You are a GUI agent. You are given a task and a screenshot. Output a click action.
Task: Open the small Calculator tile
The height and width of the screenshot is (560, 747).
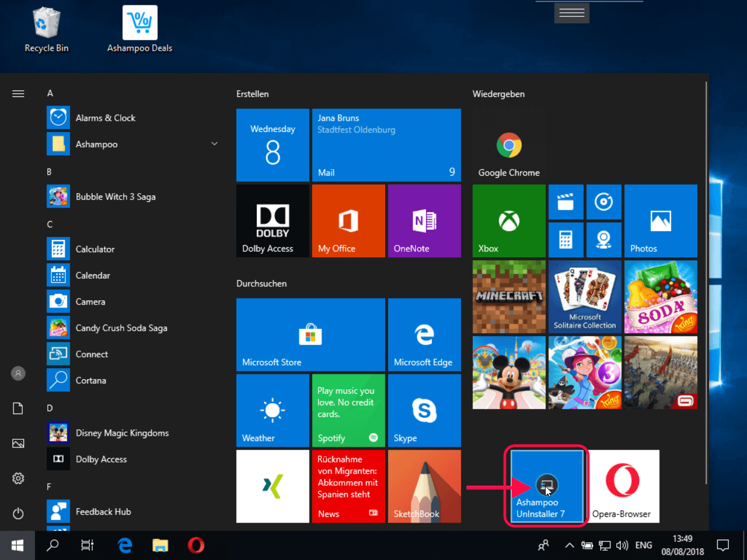[566, 240]
